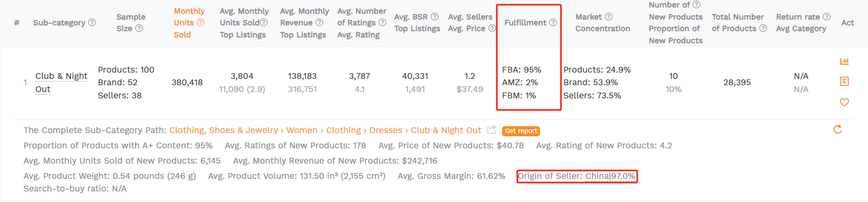The image size is (868, 202).
Task: Add sub-category to favorites heart icon
Action: (x=844, y=102)
